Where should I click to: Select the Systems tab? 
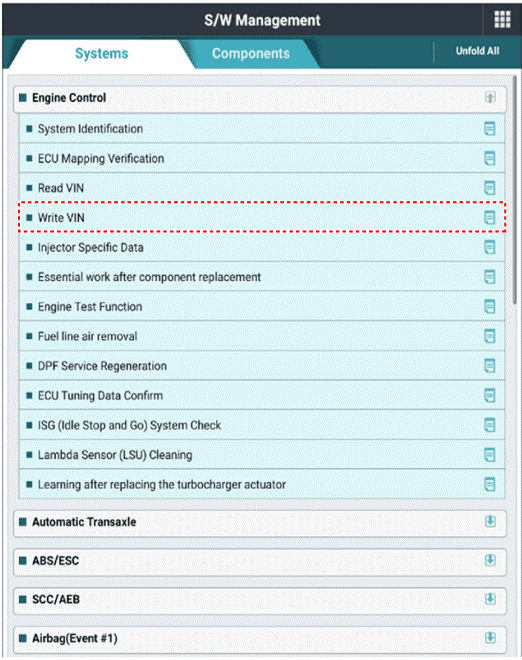click(101, 53)
